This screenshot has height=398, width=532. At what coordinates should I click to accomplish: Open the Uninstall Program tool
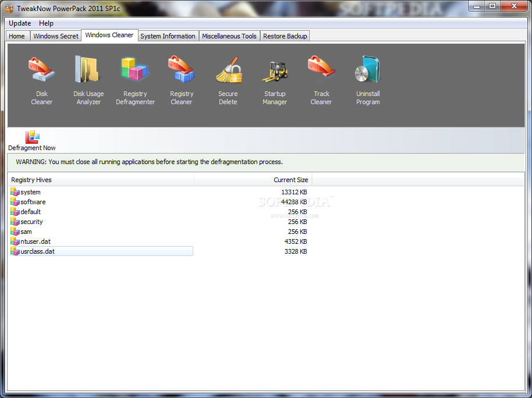368,81
